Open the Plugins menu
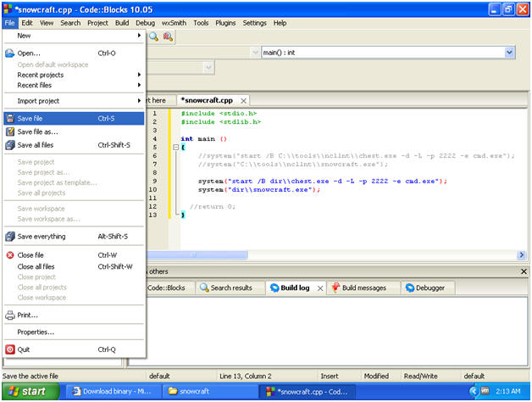Screen dimensions: 532x402 click(225, 23)
